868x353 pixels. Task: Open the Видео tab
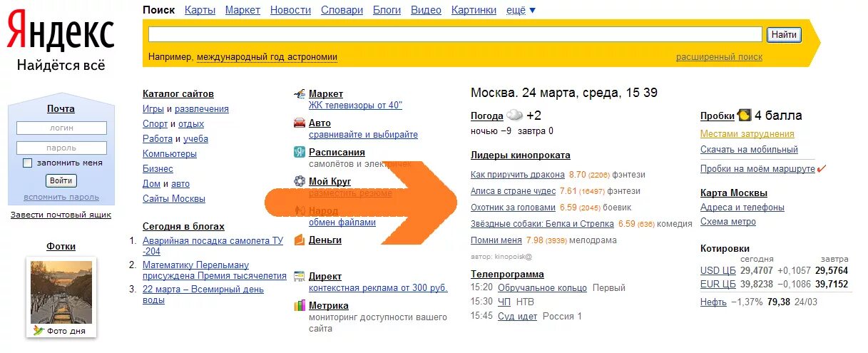(x=426, y=10)
